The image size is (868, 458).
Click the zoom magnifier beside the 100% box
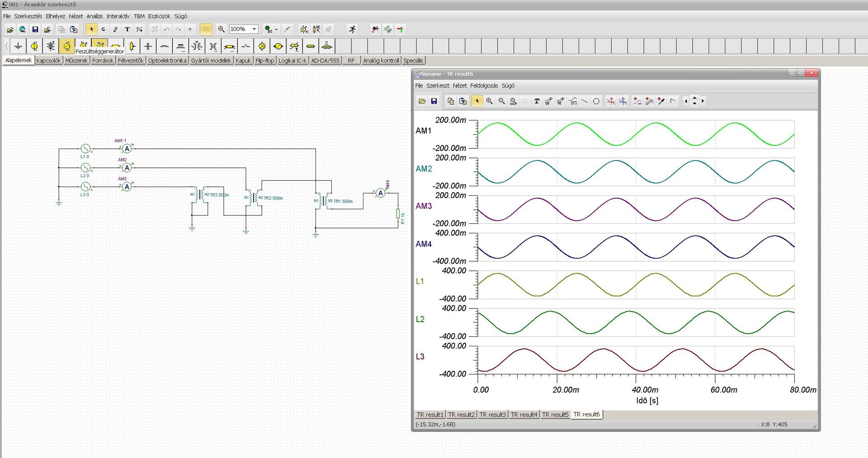tap(221, 29)
